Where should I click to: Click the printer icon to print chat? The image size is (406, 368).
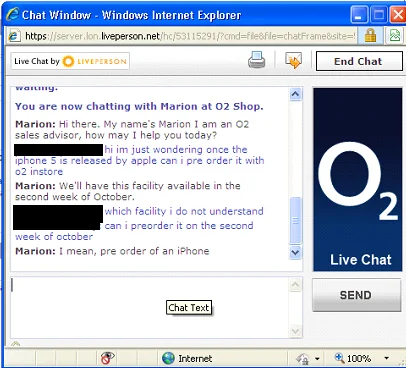(x=257, y=60)
